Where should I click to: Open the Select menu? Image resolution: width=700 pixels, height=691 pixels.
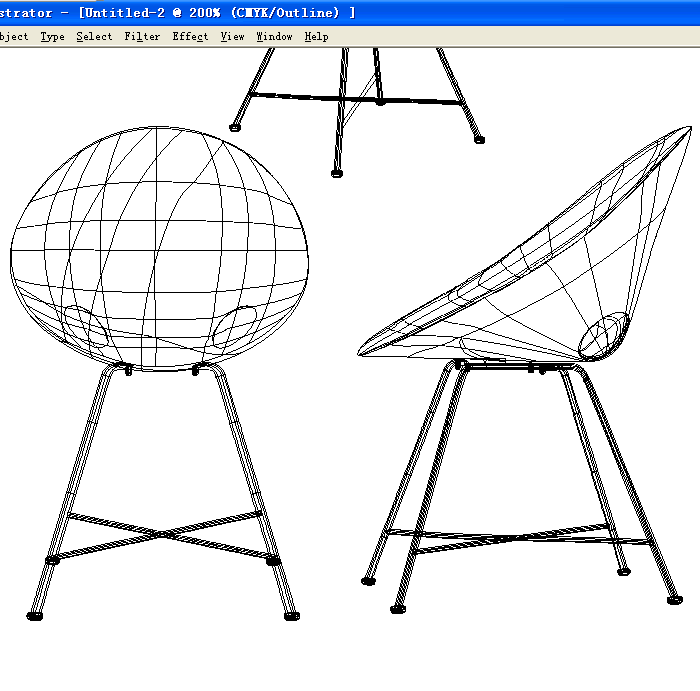94,37
